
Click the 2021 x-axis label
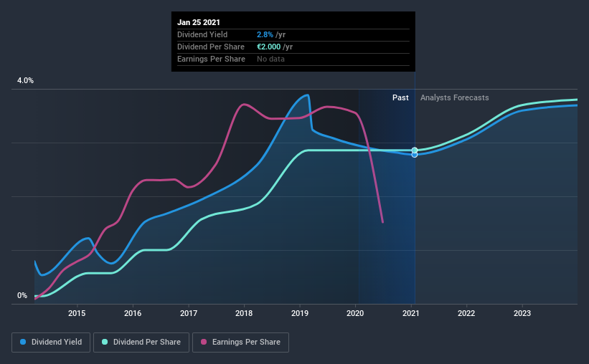tap(410, 313)
